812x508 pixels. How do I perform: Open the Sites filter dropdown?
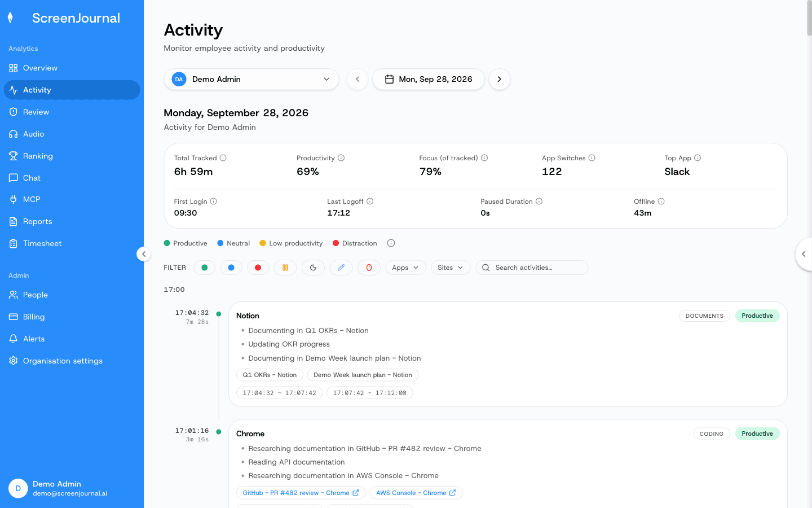[451, 268]
